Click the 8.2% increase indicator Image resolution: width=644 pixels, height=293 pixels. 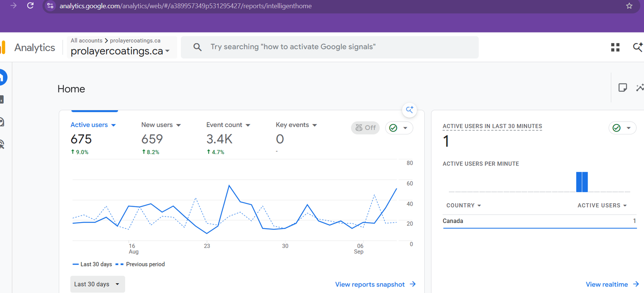click(x=151, y=152)
